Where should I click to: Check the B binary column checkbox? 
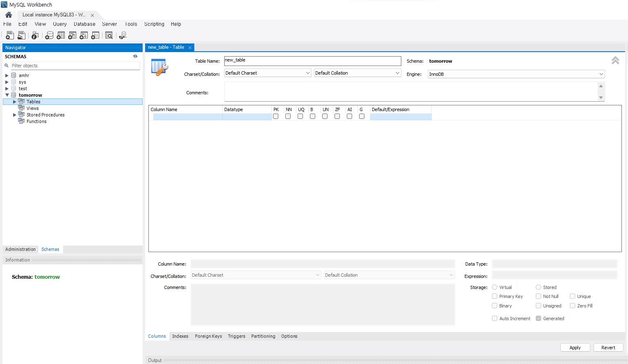click(x=313, y=116)
